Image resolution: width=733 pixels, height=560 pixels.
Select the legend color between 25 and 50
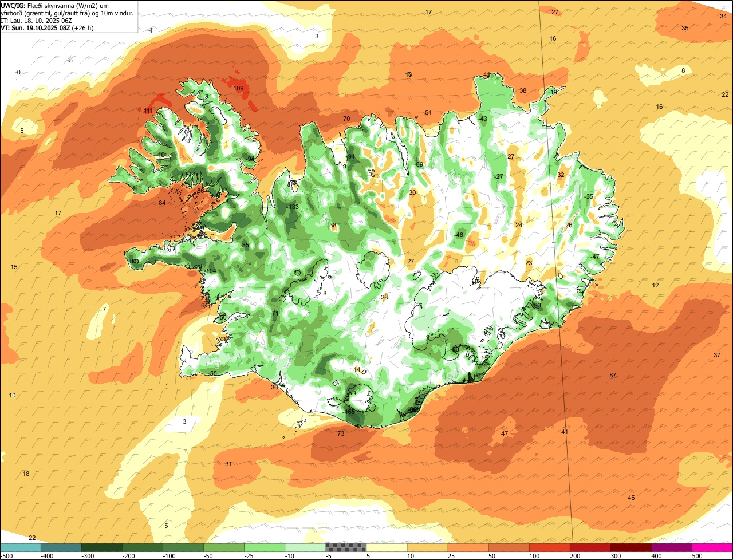(468, 547)
